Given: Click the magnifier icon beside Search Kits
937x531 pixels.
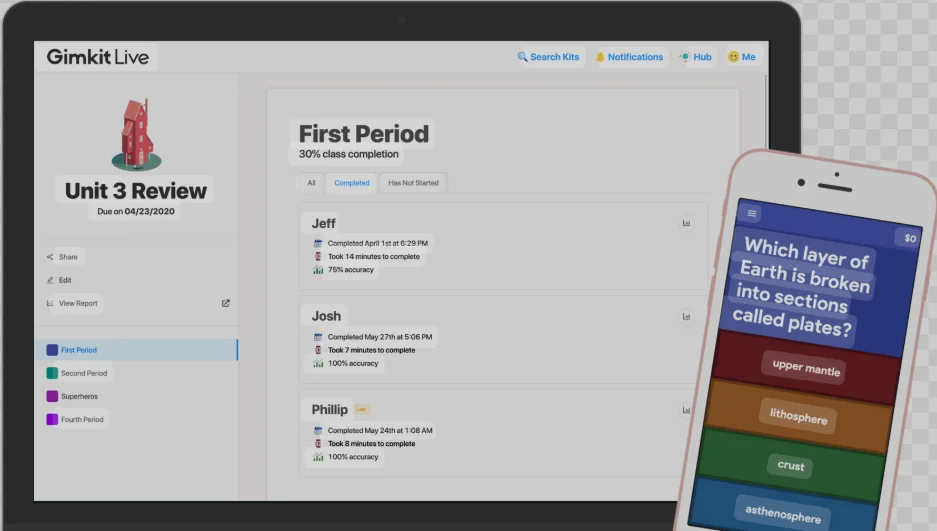Looking at the screenshot, I should 522,57.
